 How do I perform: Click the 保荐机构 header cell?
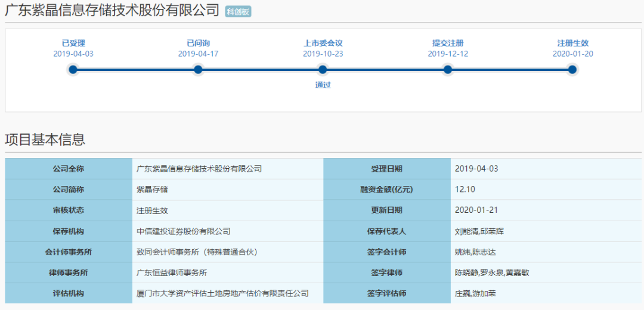(69, 231)
